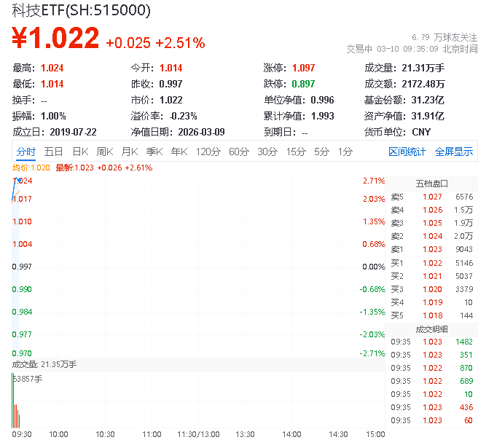Open the 1分 interval chart

[345, 152]
